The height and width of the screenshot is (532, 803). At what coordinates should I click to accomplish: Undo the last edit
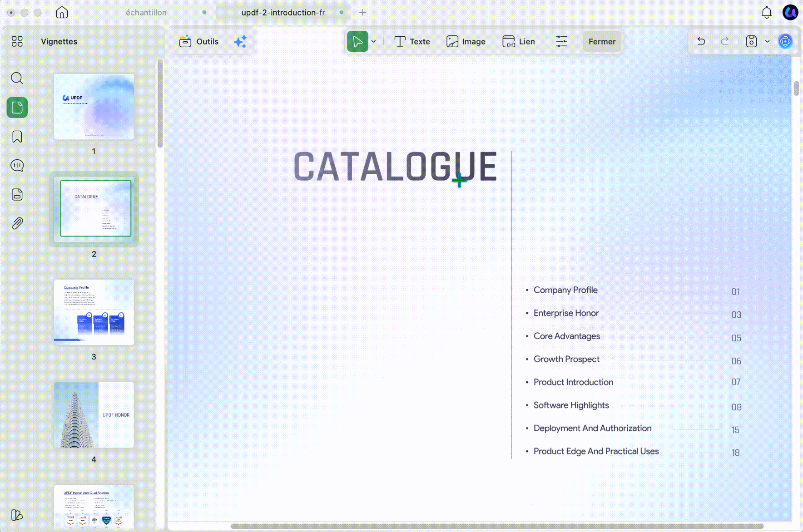point(701,41)
